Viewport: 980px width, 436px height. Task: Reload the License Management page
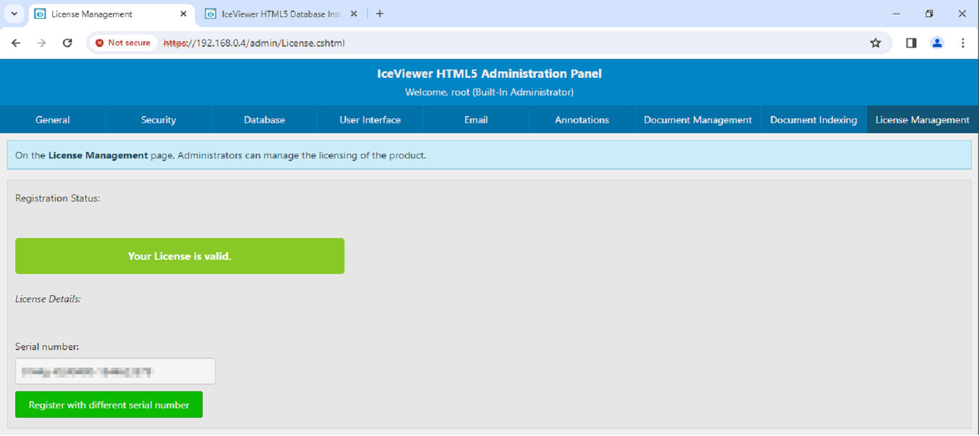(x=67, y=43)
